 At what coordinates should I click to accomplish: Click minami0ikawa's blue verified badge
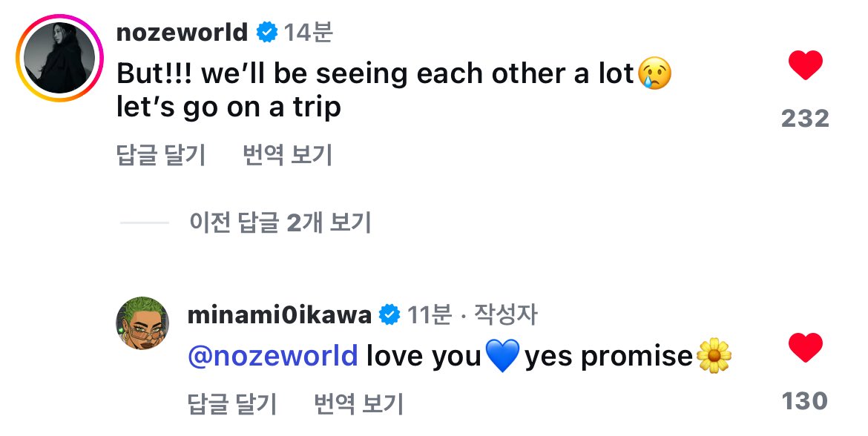pos(389,315)
